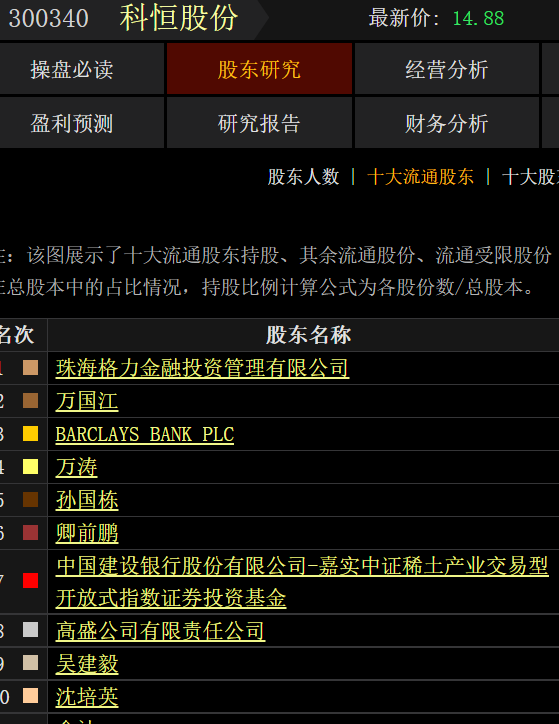559x724 pixels.
Task: Switch to 经营分析 tab
Action: point(447,69)
